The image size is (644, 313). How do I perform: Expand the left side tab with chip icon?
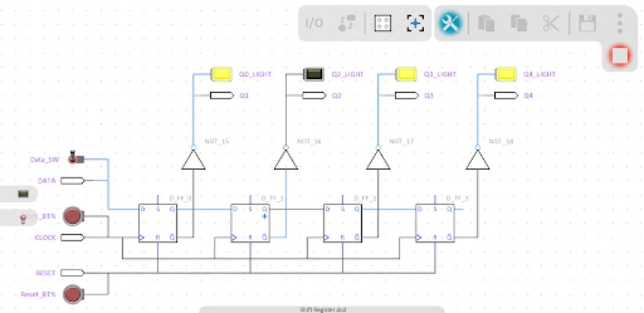pos(24,193)
